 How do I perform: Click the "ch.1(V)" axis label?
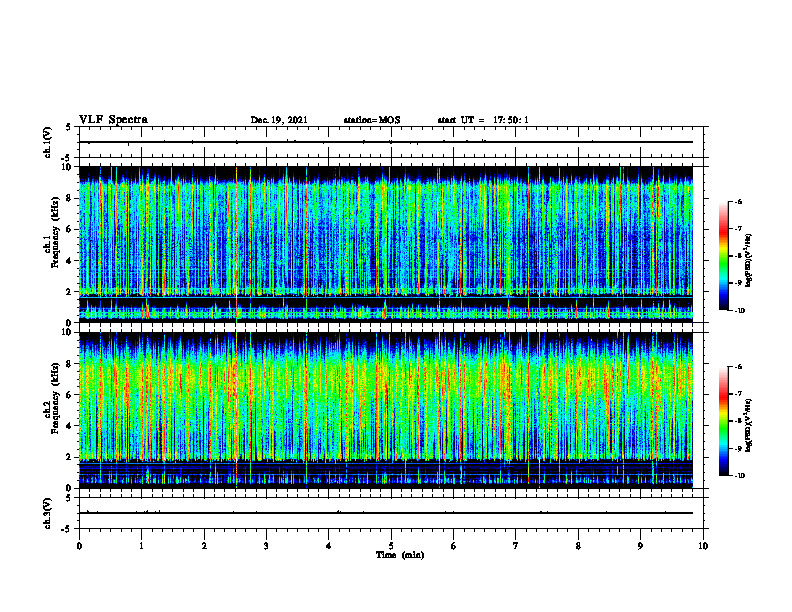coord(47,142)
